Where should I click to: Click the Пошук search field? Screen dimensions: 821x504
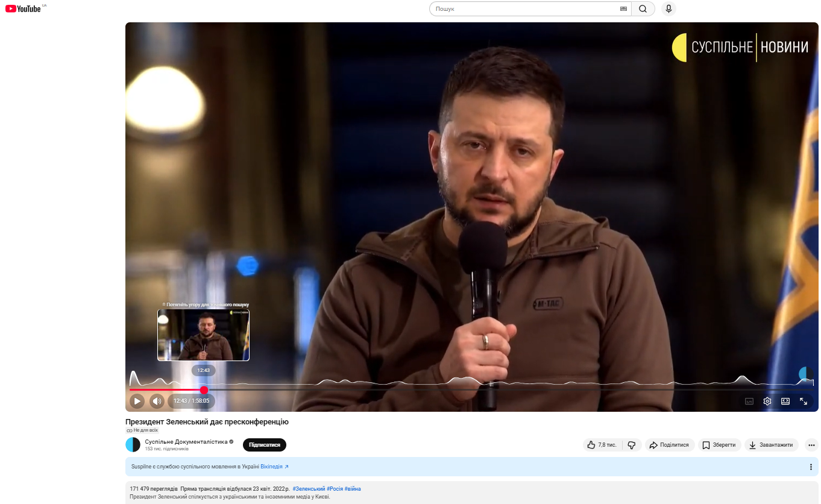(524, 9)
